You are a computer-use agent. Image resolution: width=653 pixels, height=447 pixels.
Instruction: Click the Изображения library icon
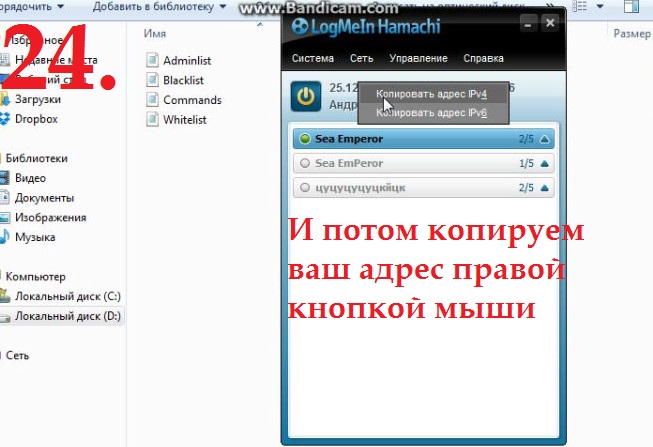pyautogui.click(x=5, y=217)
